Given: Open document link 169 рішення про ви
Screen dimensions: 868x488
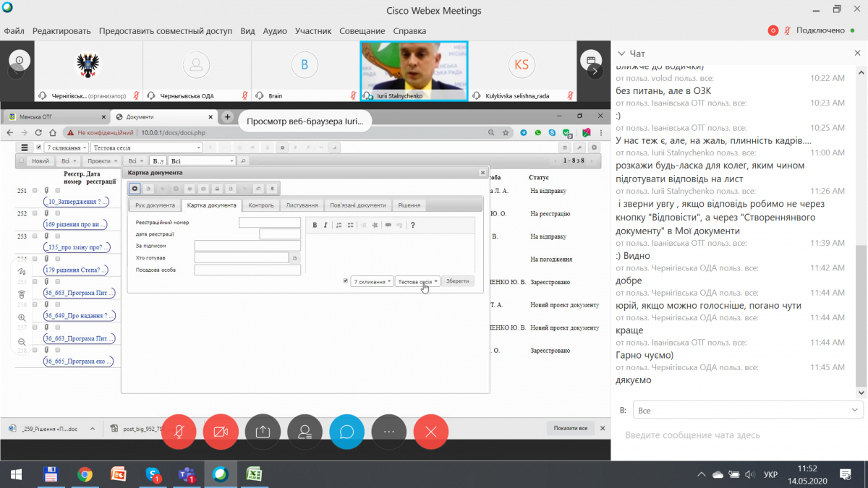Looking at the screenshot, I should 75,225.
